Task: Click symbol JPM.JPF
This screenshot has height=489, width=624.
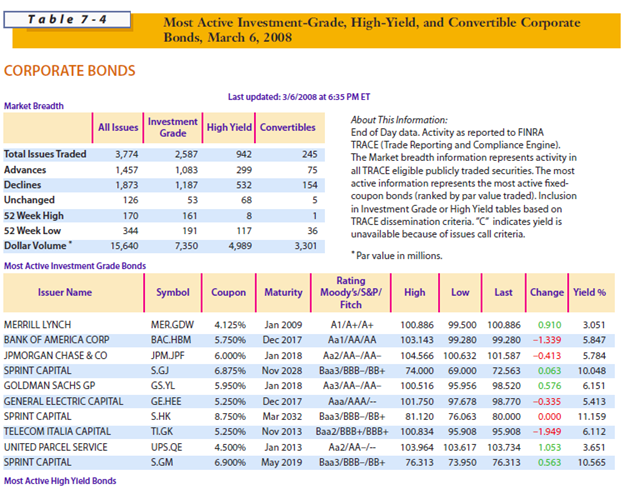Action: tap(168, 355)
